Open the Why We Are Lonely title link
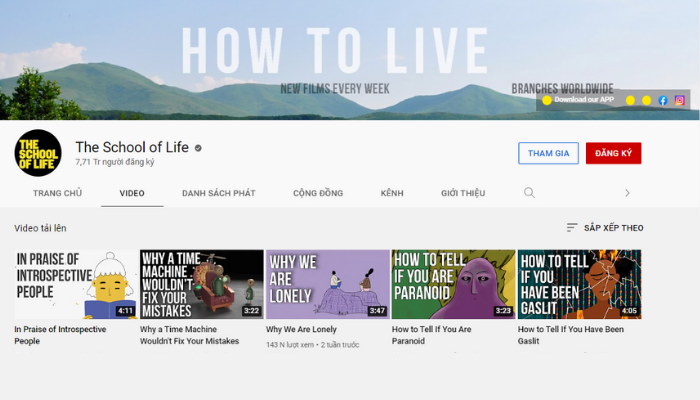The height and width of the screenshot is (400, 700). coord(301,329)
